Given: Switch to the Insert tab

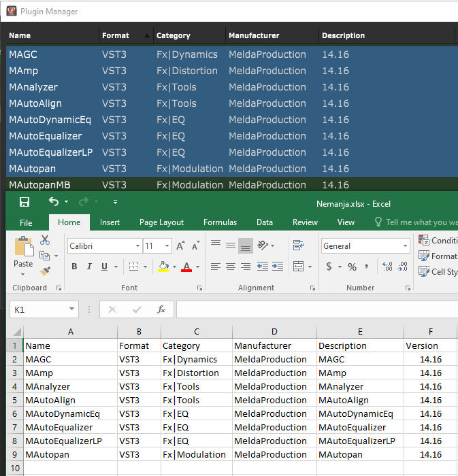Looking at the screenshot, I should coord(110,222).
